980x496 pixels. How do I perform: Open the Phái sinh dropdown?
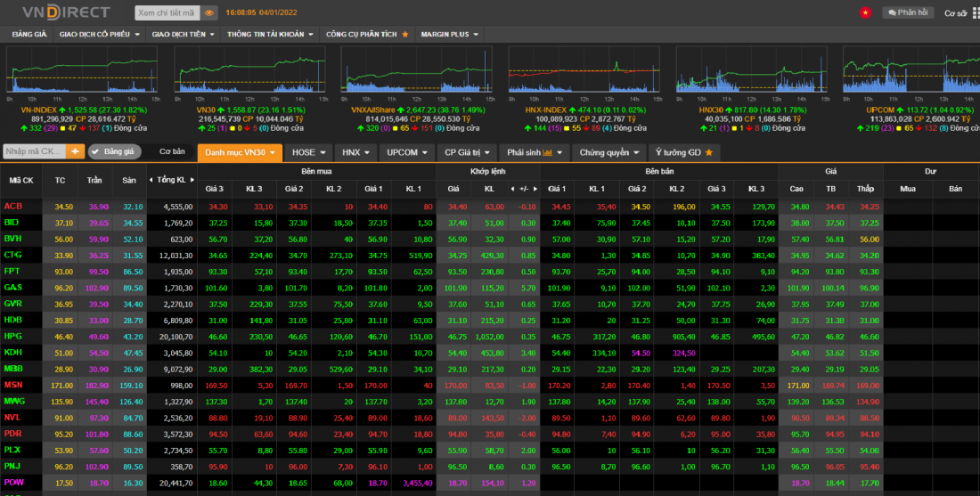535,152
